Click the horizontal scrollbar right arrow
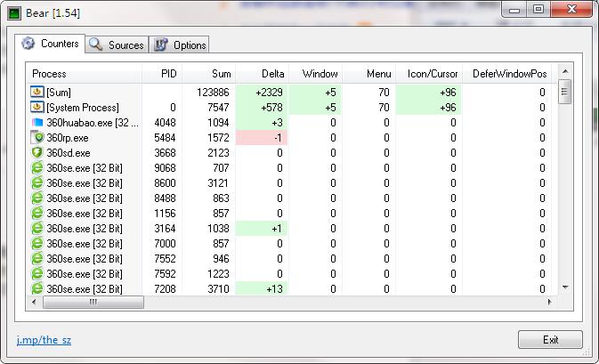 [549, 302]
